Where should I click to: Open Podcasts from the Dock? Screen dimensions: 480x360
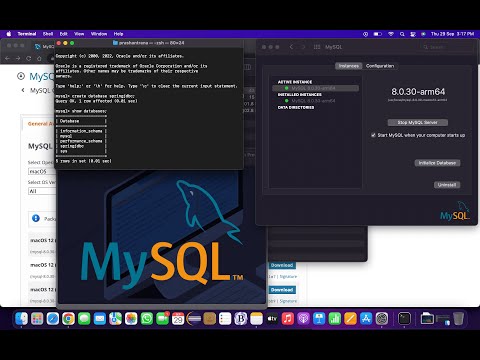(303, 319)
